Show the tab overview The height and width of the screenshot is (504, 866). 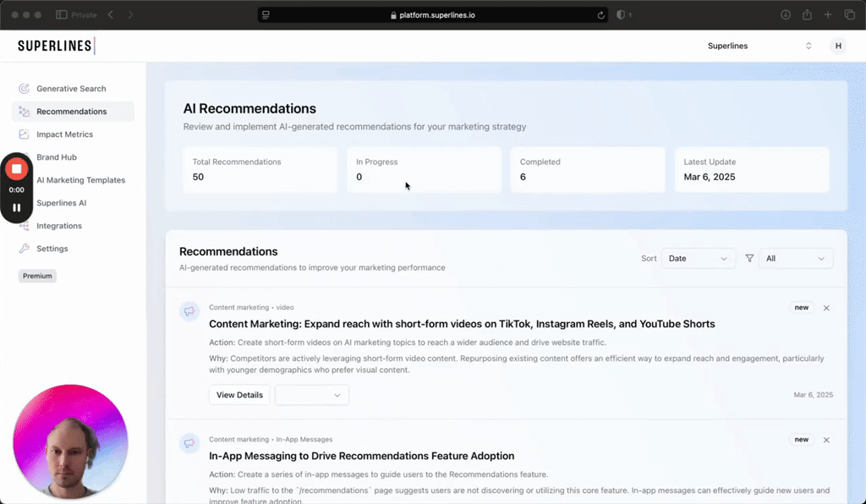pyautogui.click(x=849, y=15)
